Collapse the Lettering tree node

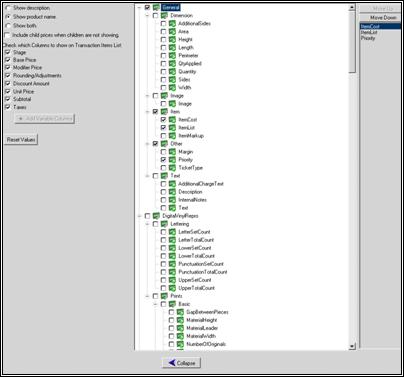tap(147, 224)
